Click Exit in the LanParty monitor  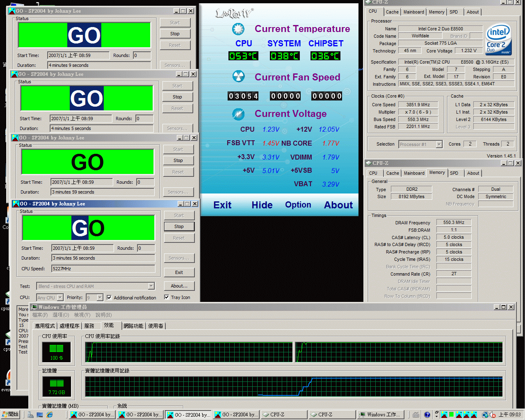tap(222, 205)
